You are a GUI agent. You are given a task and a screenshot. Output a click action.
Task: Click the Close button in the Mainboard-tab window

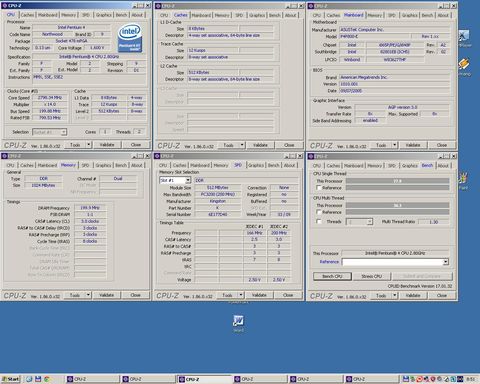pyautogui.click(x=442, y=145)
